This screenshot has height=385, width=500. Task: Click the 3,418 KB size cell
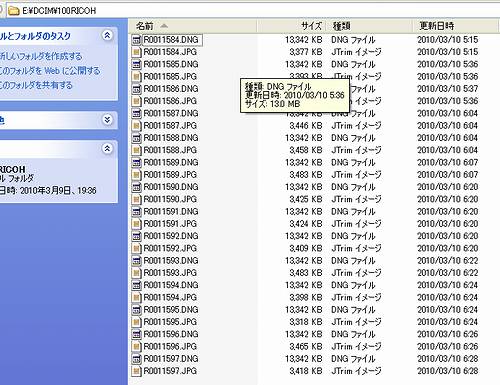[306, 371]
